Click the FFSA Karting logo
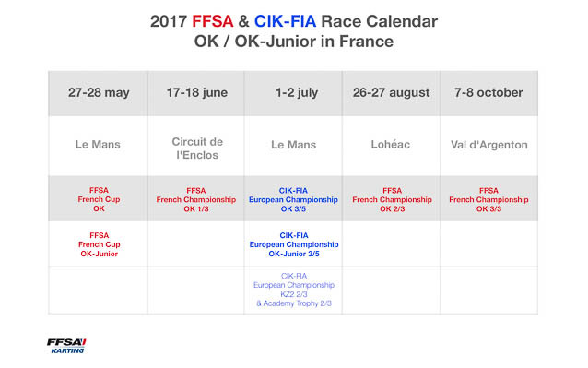Viewport: 588px width, 368px height. 66,346
